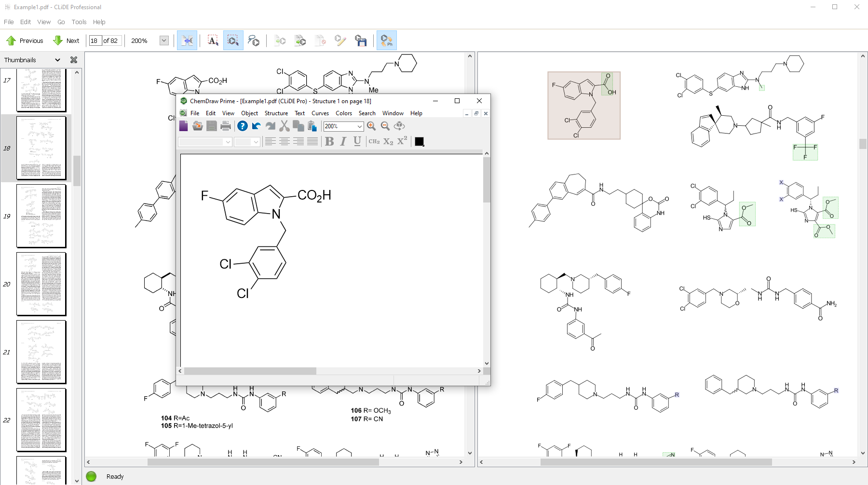Click the export all structures icon
The height and width of the screenshot is (485, 868).
pyautogui.click(x=300, y=40)
